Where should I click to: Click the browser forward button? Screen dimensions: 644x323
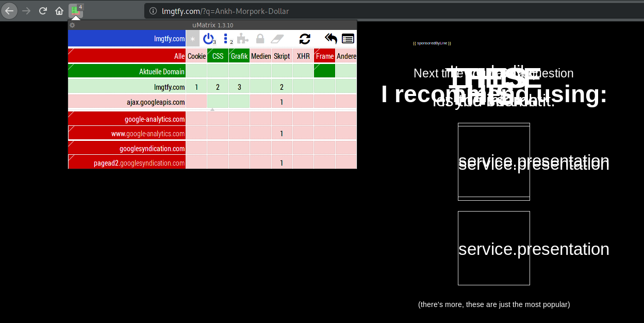26,10
